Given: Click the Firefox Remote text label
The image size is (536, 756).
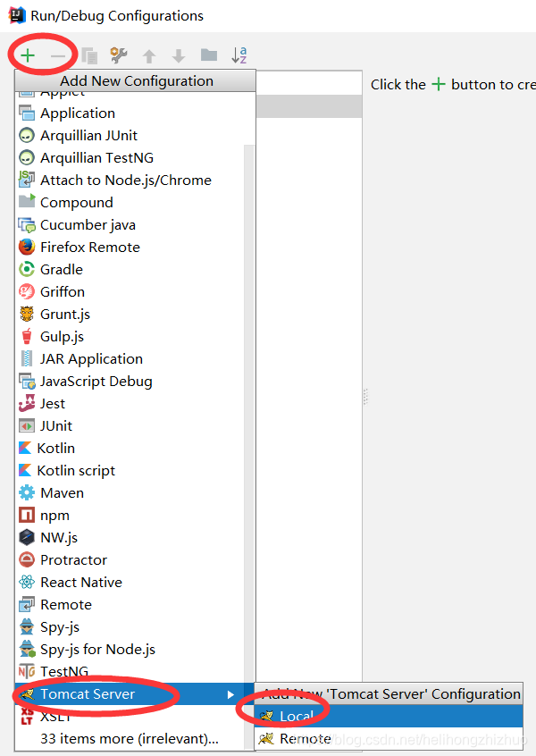Looking at the screenshot, I should [x=90, y=247].
